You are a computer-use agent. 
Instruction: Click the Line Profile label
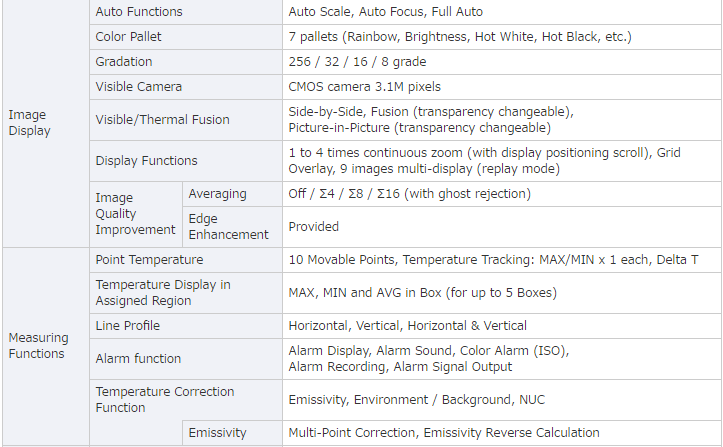point(127,326)
